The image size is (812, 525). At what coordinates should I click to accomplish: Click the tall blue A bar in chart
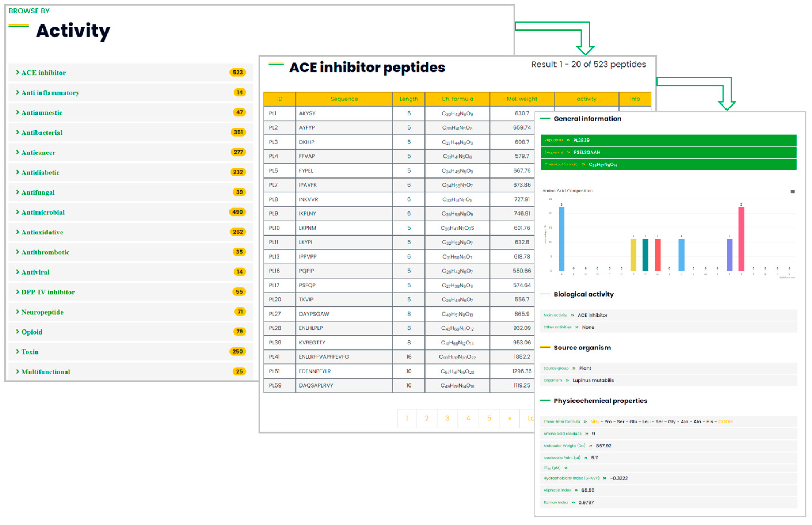tap(561, 239)
